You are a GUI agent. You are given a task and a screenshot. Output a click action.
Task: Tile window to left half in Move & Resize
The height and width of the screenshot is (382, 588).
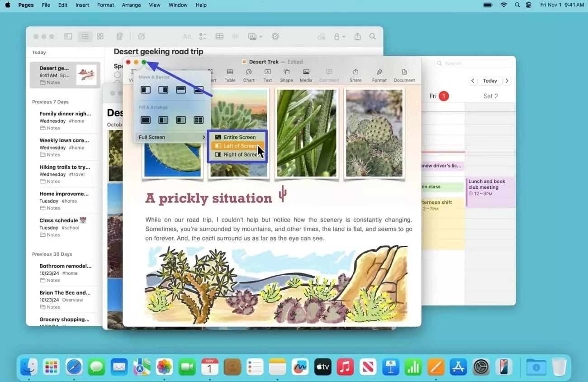[x=146, y=90]
